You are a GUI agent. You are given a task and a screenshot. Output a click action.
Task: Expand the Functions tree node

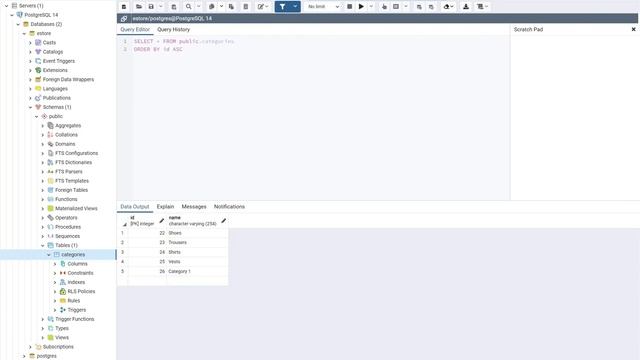[42, 200]
